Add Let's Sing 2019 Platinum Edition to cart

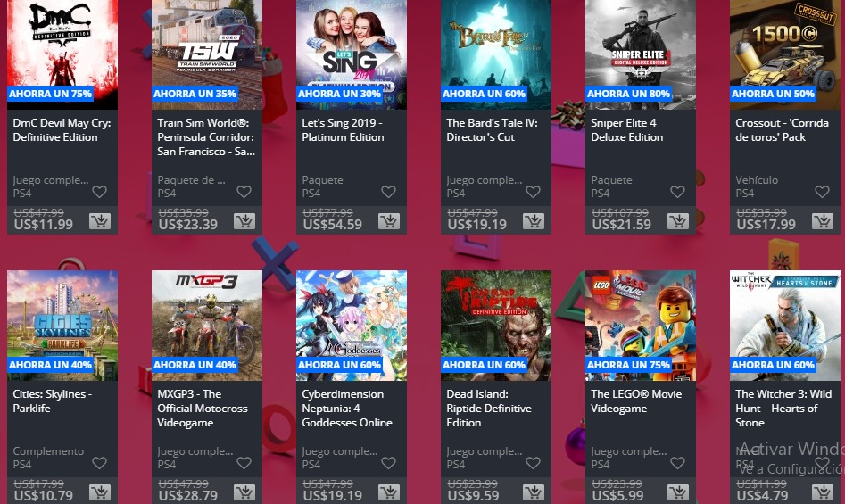click(x=388, y=220)
